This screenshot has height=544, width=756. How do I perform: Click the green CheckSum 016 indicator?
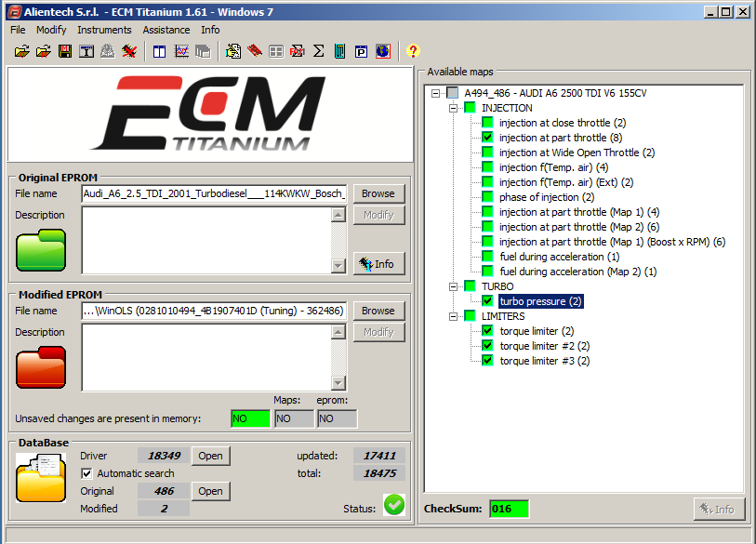click(510, 509)
